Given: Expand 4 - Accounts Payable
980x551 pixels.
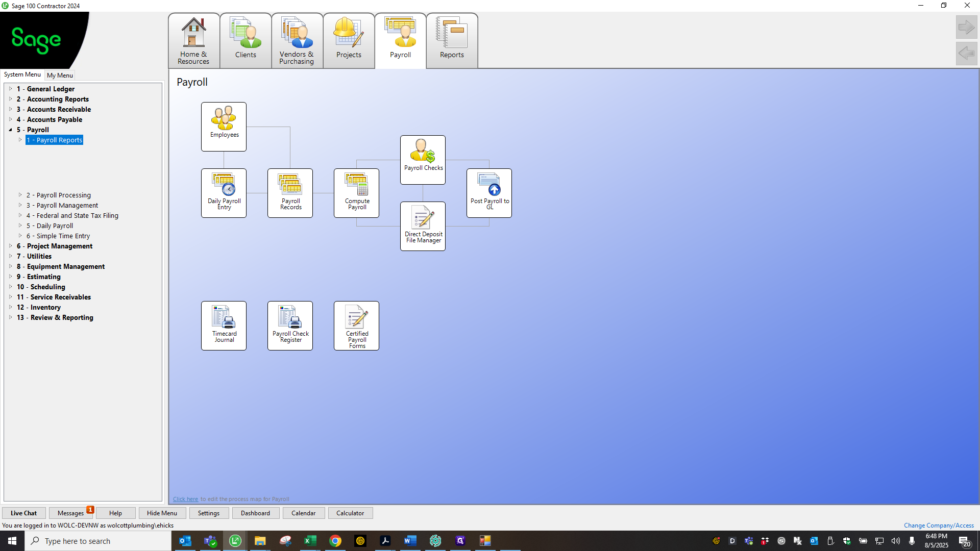Looking at the screenshot, I should point(11,119).
